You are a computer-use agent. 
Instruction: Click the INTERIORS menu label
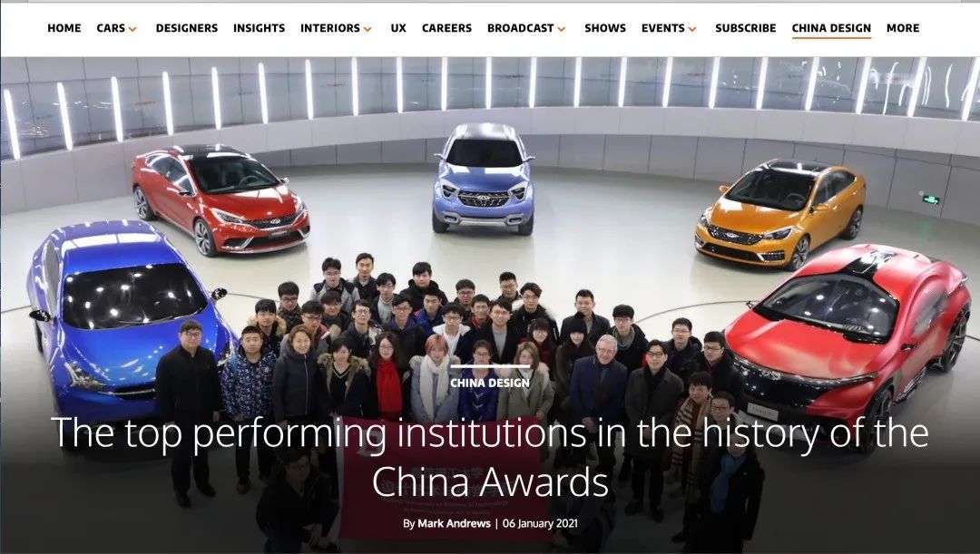pos(330,28)
